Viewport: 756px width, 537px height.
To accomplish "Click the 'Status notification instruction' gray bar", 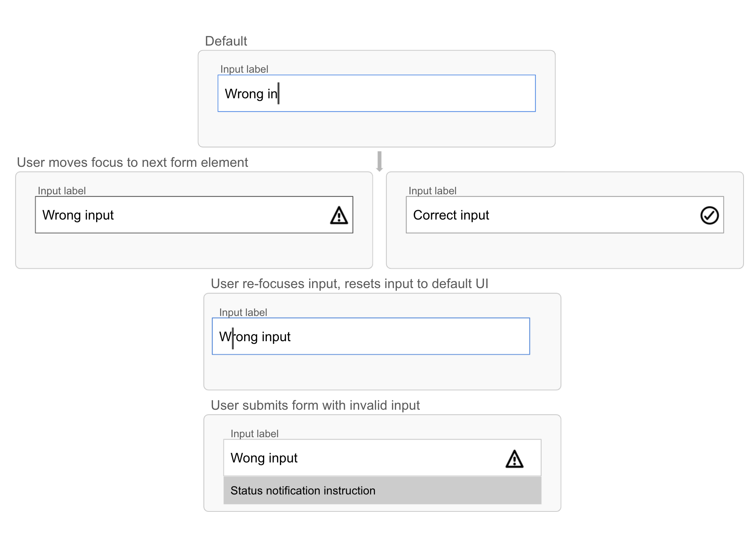I will (382, 490).
